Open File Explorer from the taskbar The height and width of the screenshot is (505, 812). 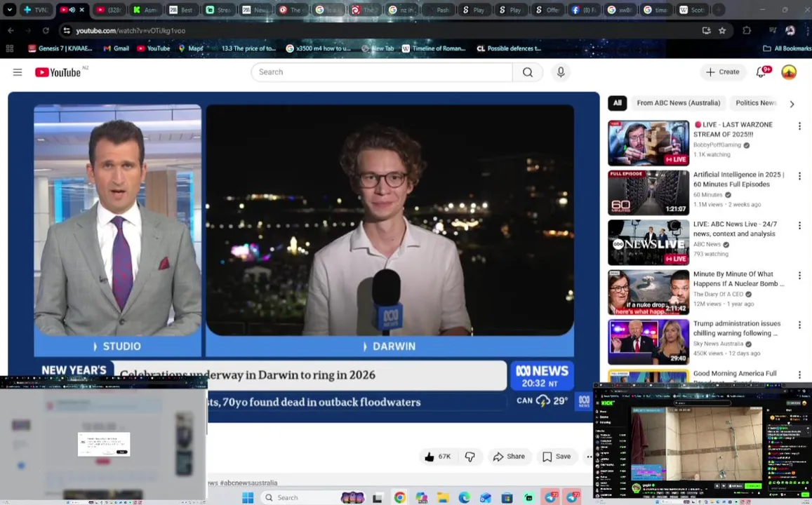tap(443, 498)
